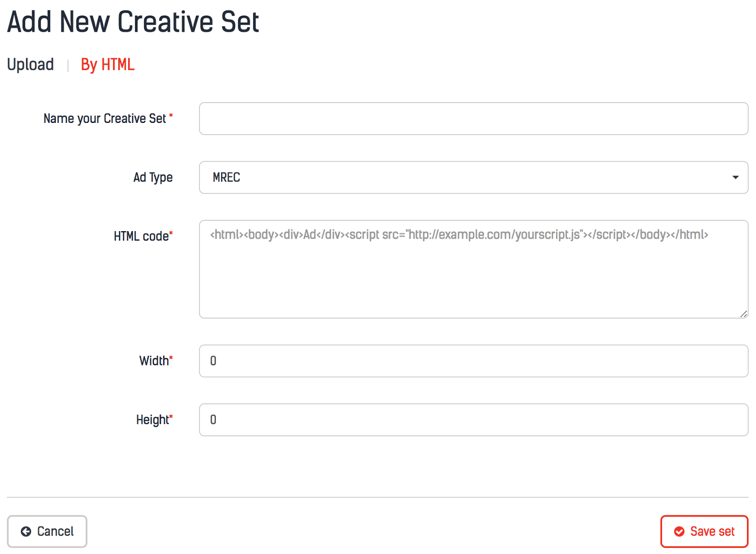The width and height of the screenshot is (756, 554).
Task: Click the HTML code textarea resize handle
Action: [744, 314]
